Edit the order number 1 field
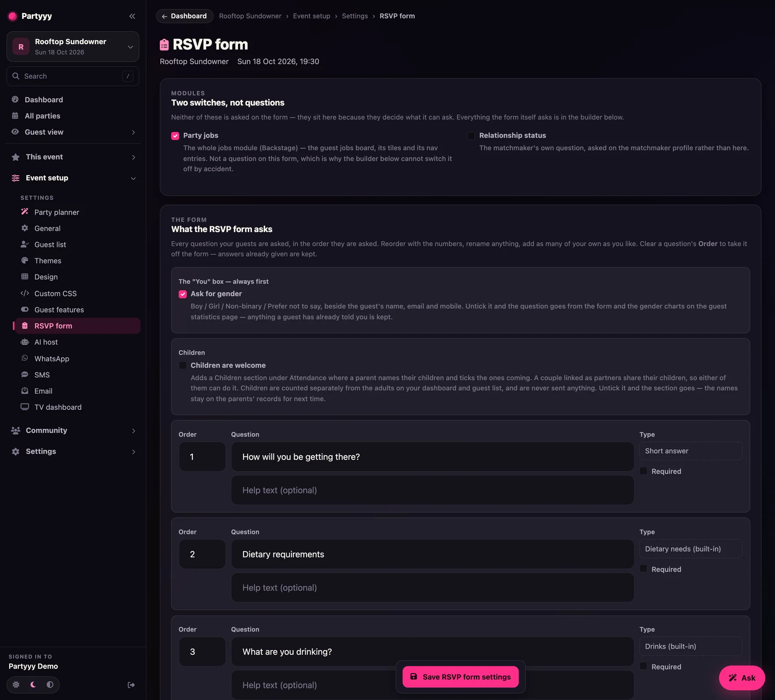 click(x=202, y=457)
